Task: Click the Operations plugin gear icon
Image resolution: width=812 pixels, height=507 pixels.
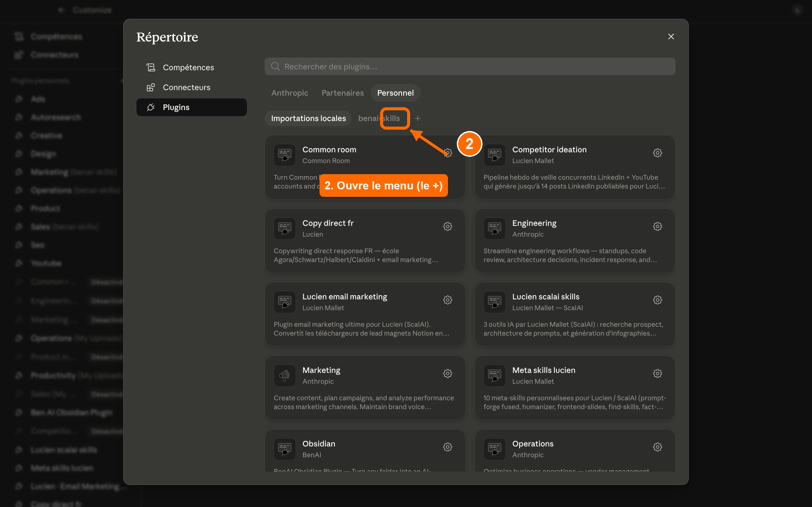Action: tap(657, 447)
